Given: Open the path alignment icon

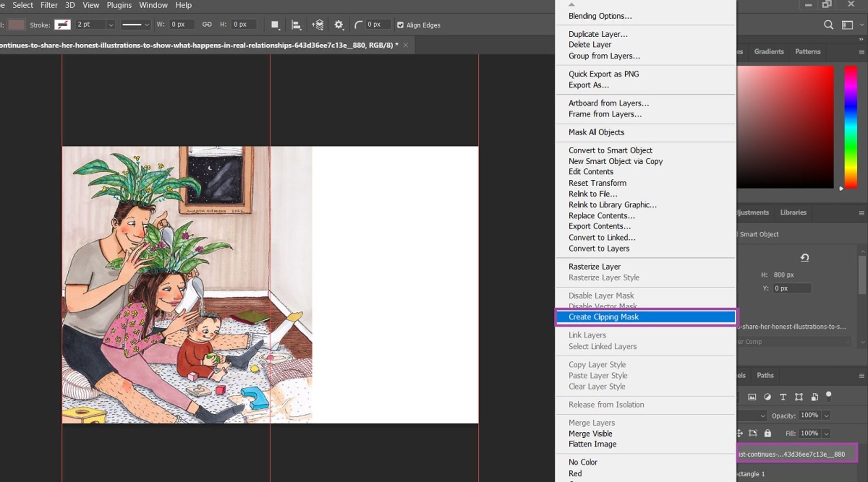Looking at the screenshot, I should pos(296,25).
